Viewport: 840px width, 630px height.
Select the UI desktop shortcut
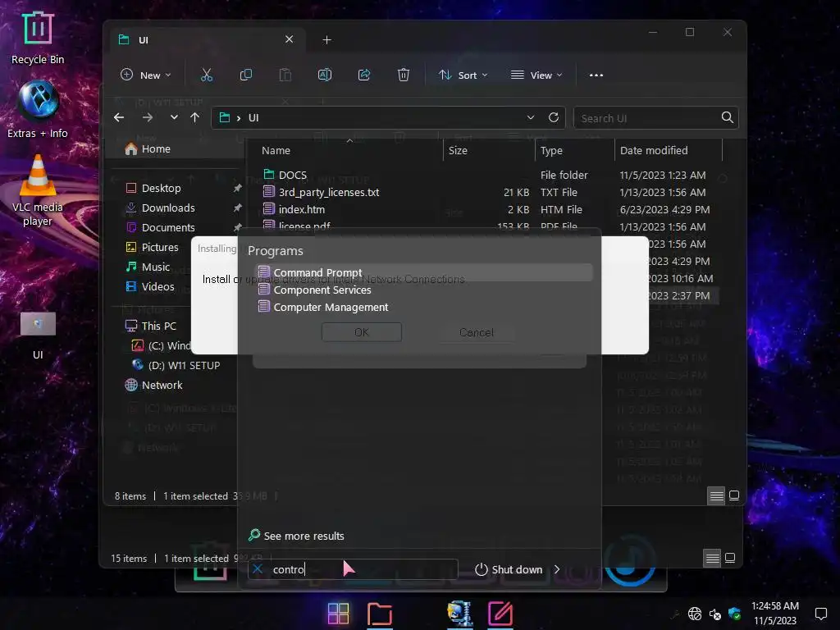(x=38, y=336)
